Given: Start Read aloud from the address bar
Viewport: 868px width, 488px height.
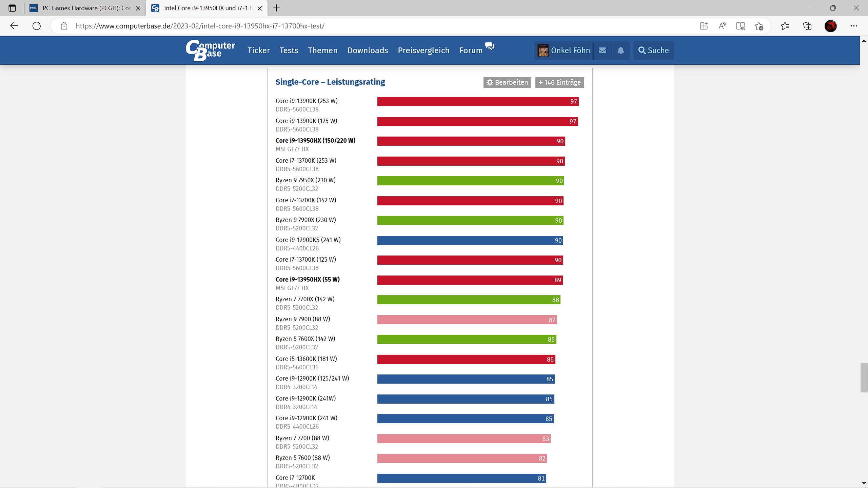Looking at the screenshot, I should click(x=722, y=26).
